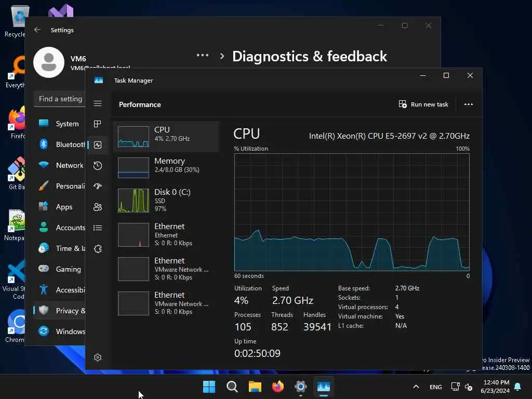The width and height of the screenshot is (532, 399).
Task: Open Gaming in Settings sidebar
Action: pyautogui.click(x=59, y=269)
